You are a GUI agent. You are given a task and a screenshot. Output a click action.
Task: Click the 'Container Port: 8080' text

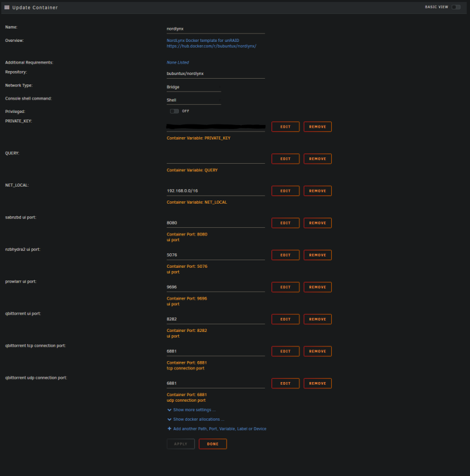(187, 234)
